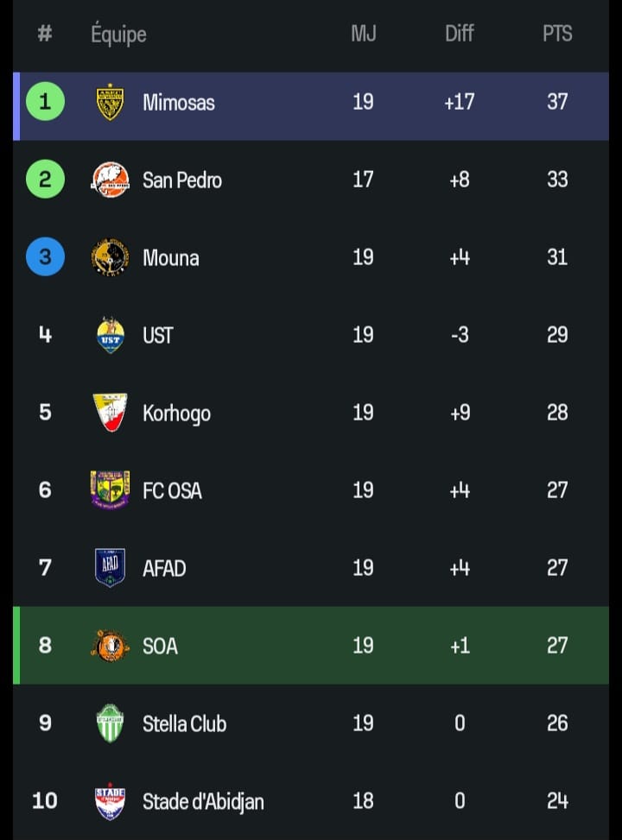Click the FC OSA crest
The image size is (622, 840).
(110, 489)
